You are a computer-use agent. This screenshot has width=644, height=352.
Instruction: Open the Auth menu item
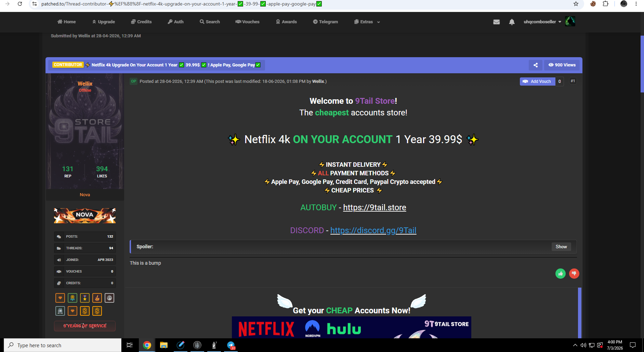click(x=176, y=22)
